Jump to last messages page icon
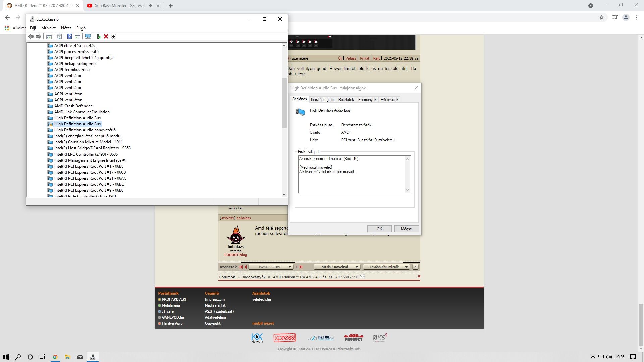 [301, 267]
